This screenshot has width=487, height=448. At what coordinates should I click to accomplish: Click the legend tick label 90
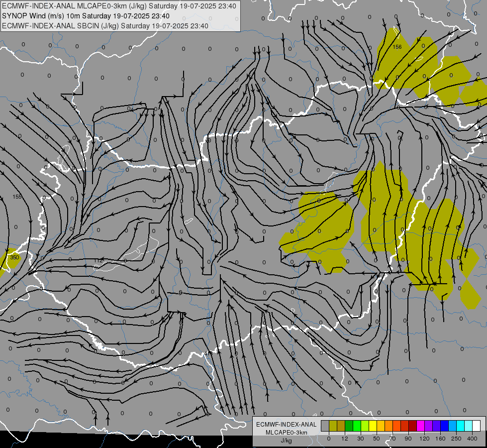pyautogui.click(x=408, y=439)
